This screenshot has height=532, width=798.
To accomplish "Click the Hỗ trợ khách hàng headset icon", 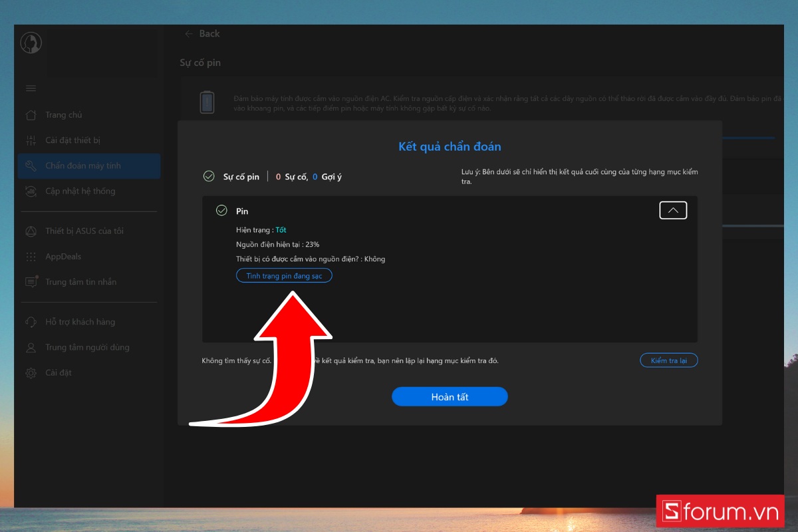I will (x=31, y=322).
